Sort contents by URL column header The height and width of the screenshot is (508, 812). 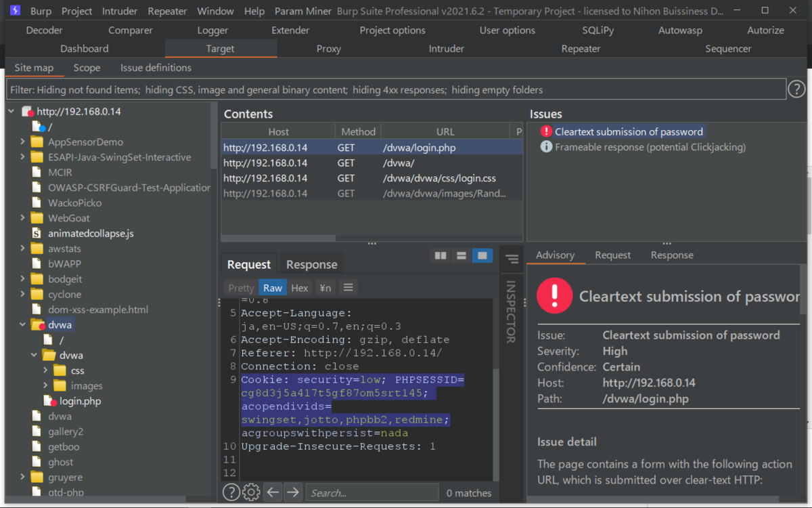pyautogui.click(x=445, y=132)
